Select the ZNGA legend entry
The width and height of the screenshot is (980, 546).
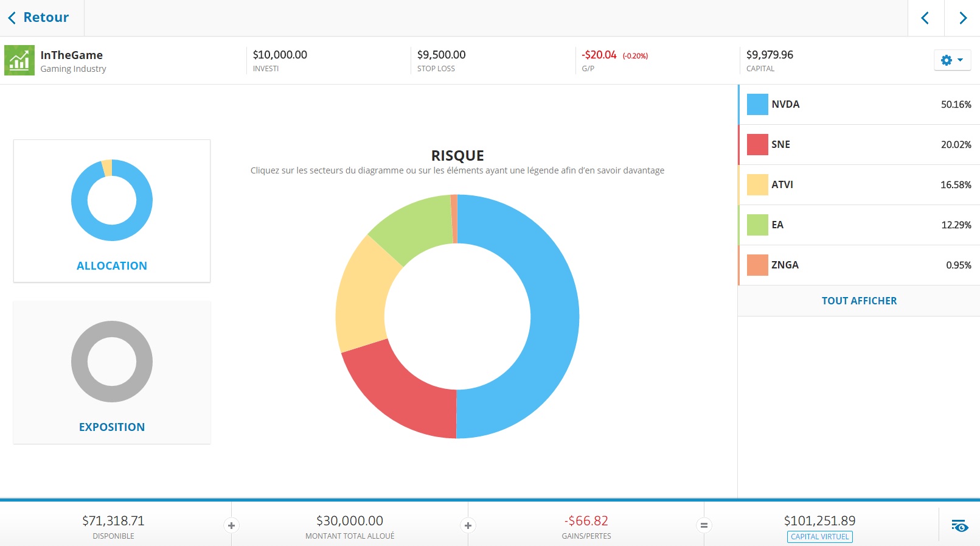click(859, 265)
